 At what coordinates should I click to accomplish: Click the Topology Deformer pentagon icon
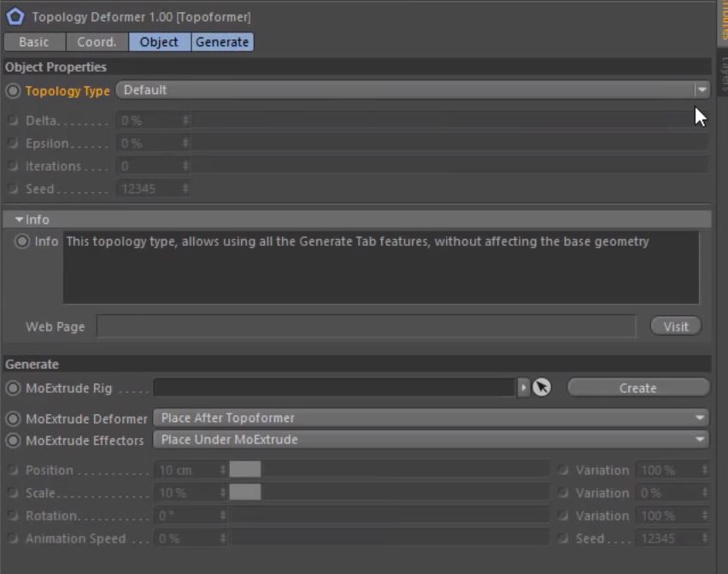coord(15,15)
